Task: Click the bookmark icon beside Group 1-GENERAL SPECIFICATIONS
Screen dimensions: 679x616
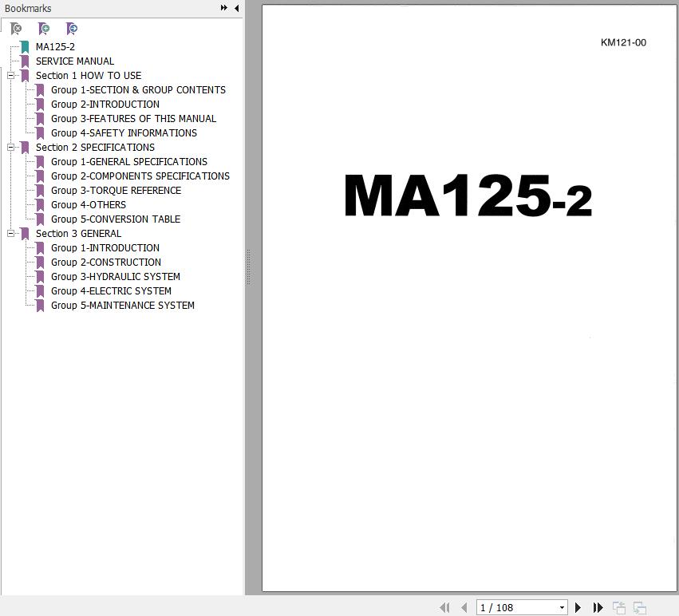Action: [40, 162]
